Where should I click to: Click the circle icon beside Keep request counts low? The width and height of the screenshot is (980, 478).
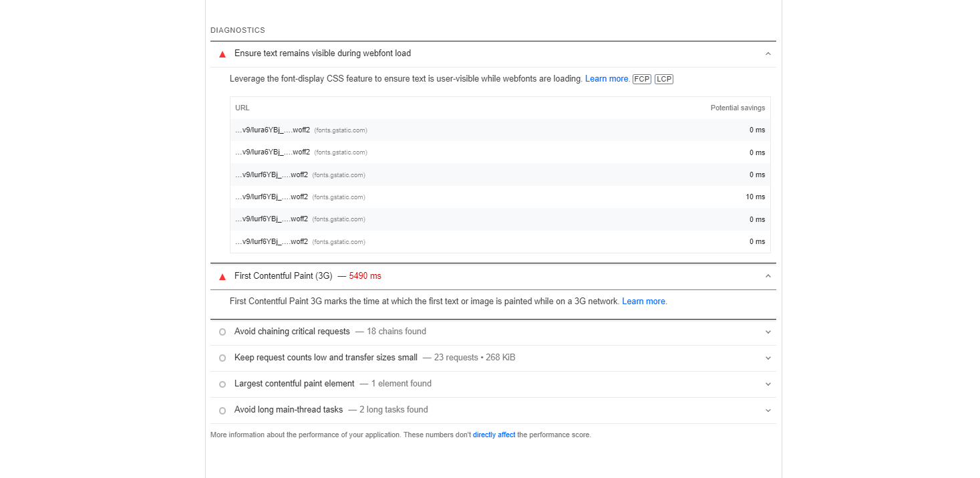[222, 358]
